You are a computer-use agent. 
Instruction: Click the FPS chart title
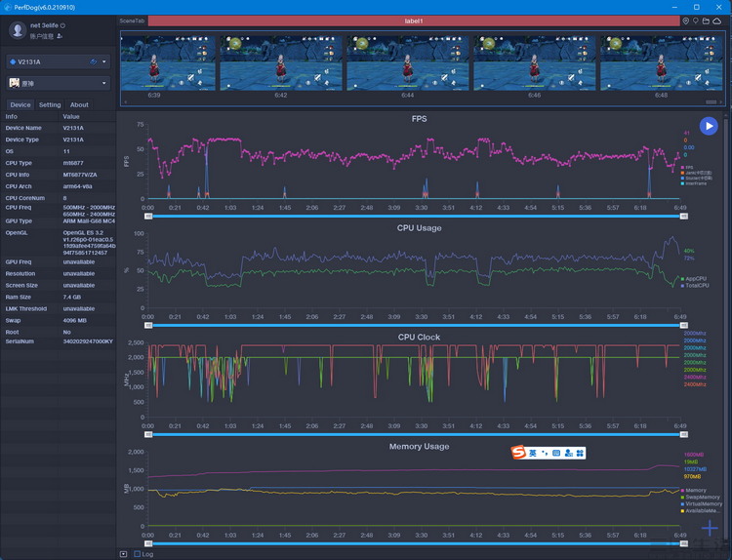tap(420, 119)
